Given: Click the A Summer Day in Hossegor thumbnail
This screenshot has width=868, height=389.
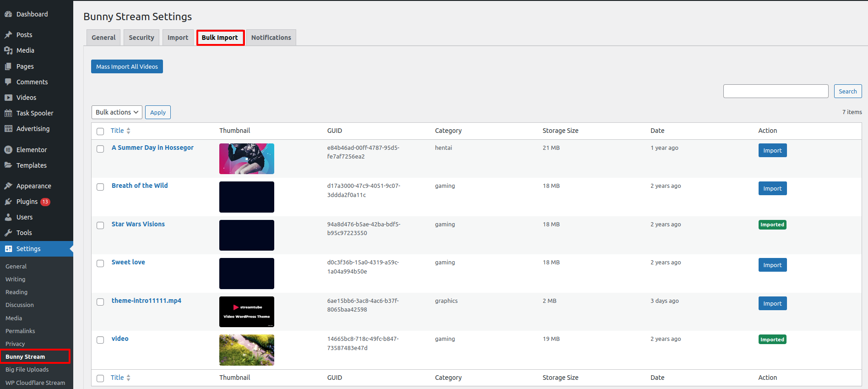Looking at the screenshot, I should (x=246, y=159).
